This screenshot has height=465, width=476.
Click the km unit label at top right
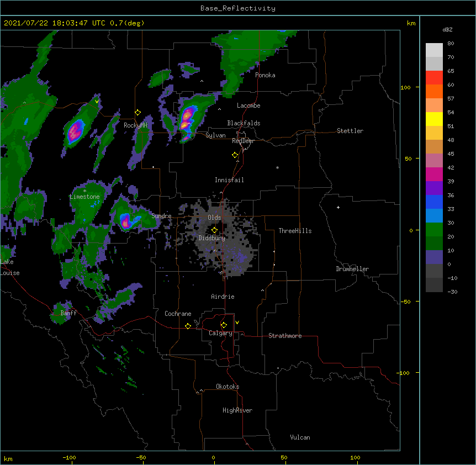[411, 23]
